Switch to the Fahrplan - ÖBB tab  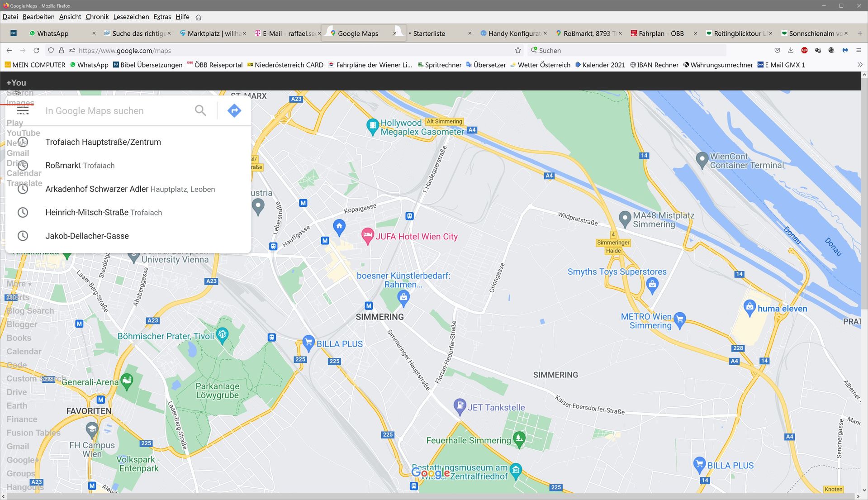pyautogui.click(x=661, y=33)
